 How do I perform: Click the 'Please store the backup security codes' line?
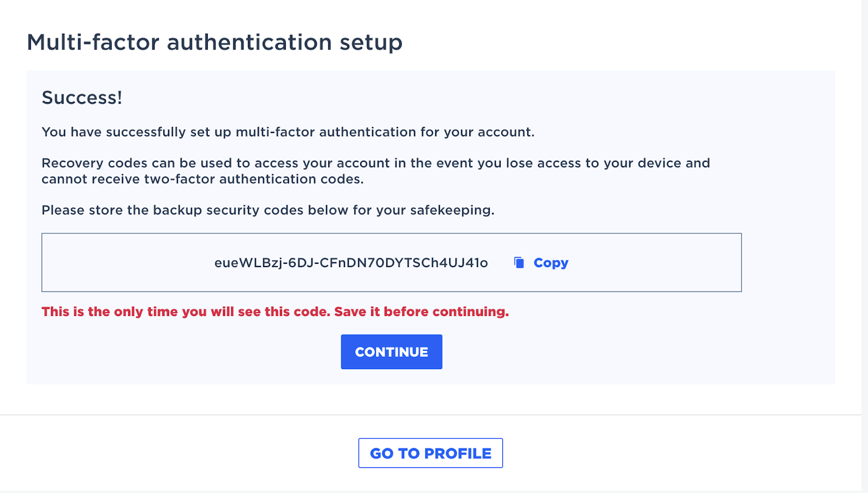pos(268,210)
